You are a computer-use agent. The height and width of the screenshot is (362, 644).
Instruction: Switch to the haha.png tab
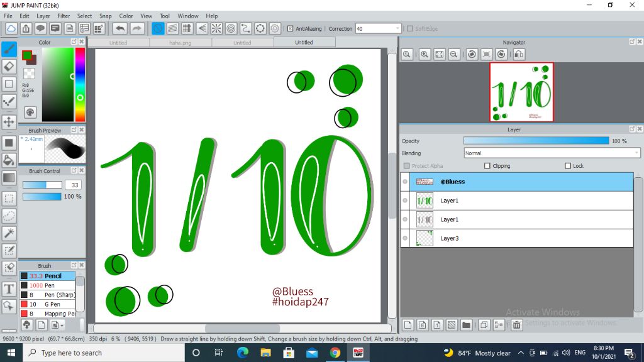180,43
